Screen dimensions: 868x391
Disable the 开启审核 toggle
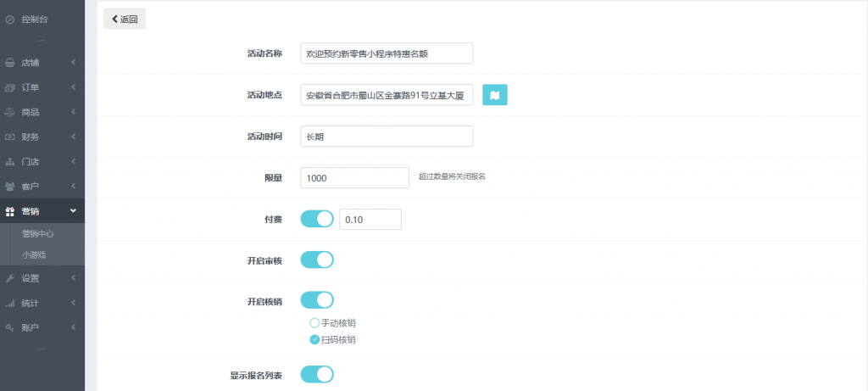317,260
